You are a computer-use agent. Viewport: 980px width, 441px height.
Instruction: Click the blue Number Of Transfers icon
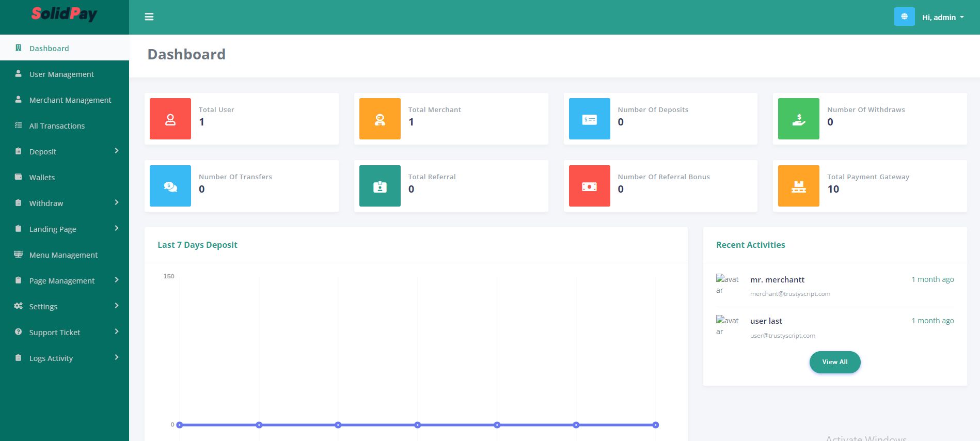click(170, 186)
